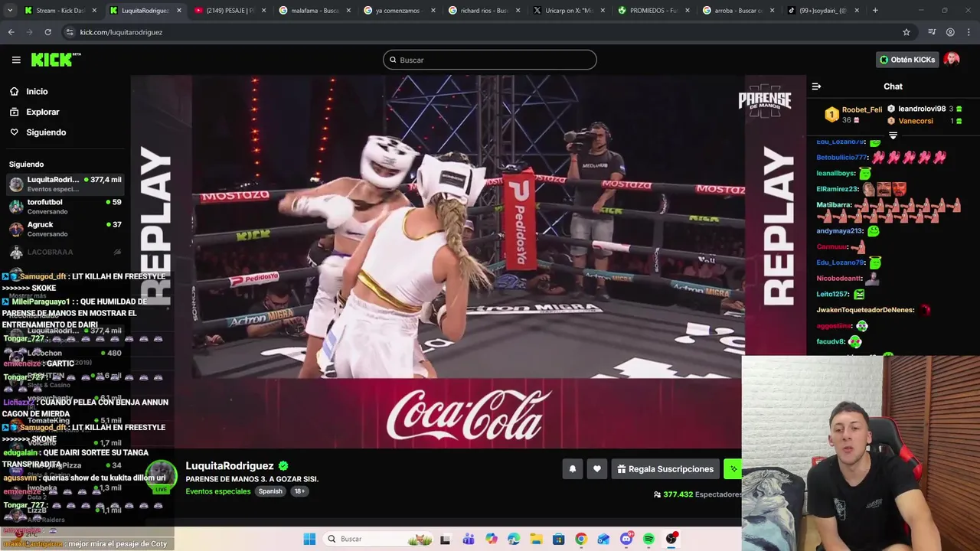Go back in the browser
This screenshot has width=980, height=551.
[x=11, y=32]
